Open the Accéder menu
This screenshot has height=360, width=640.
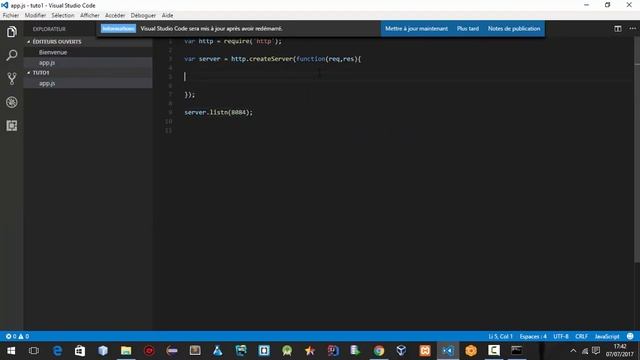tap(115, 16)
